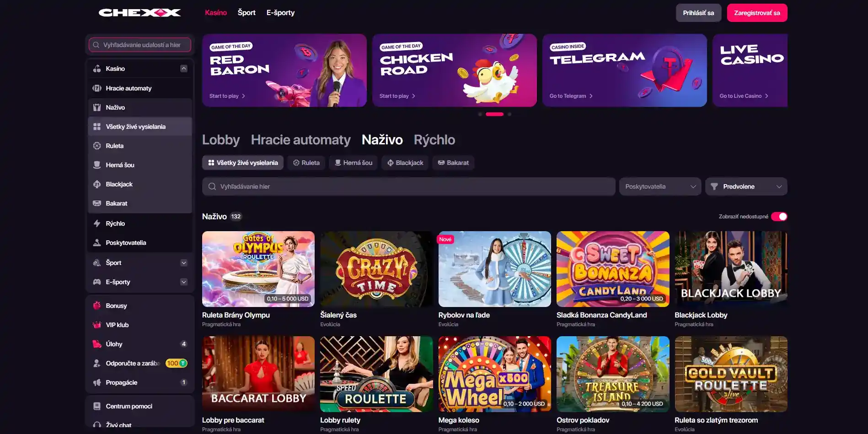This screenshot has height=434, width=868.
Task: Select the Všetky živé vysielania filter chip
Action: pos(243,163)
